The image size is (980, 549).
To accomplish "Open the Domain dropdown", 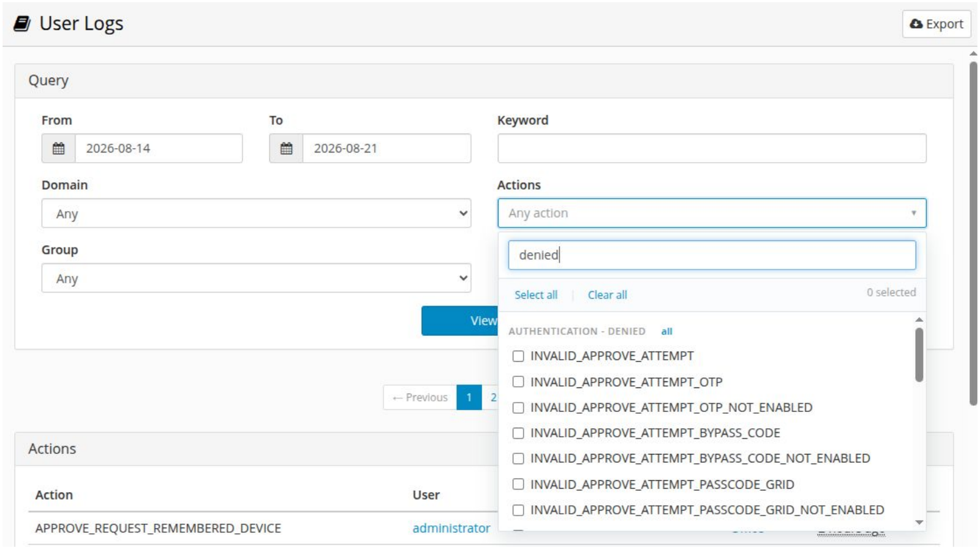I will pos(256,213).
